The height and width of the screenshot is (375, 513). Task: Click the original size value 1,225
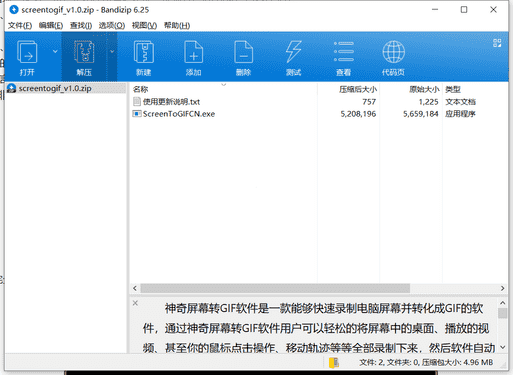point(428,102)
